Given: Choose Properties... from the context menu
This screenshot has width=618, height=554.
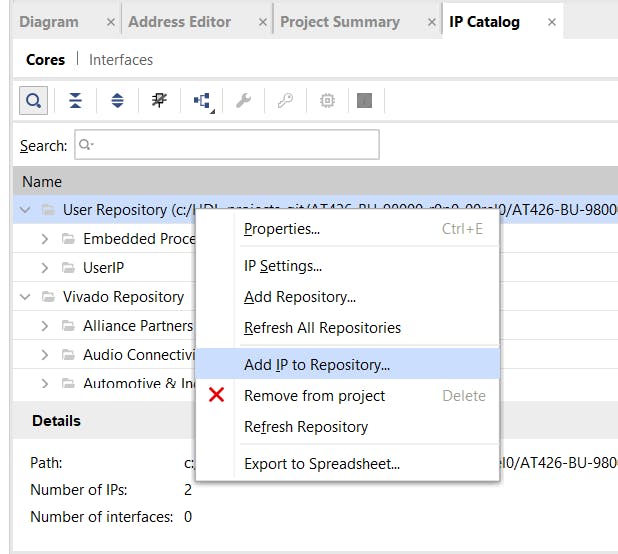Looking at the screenshot, I should [347, 229].
